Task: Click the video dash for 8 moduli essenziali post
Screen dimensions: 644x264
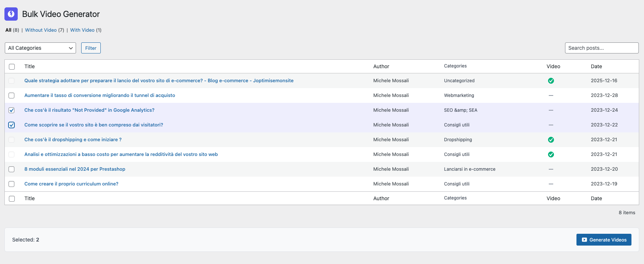Action: 551,169
